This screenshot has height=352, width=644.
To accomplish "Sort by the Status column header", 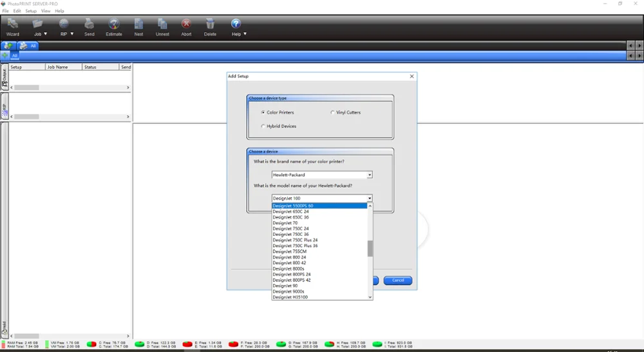I will (x=100, y=67).
